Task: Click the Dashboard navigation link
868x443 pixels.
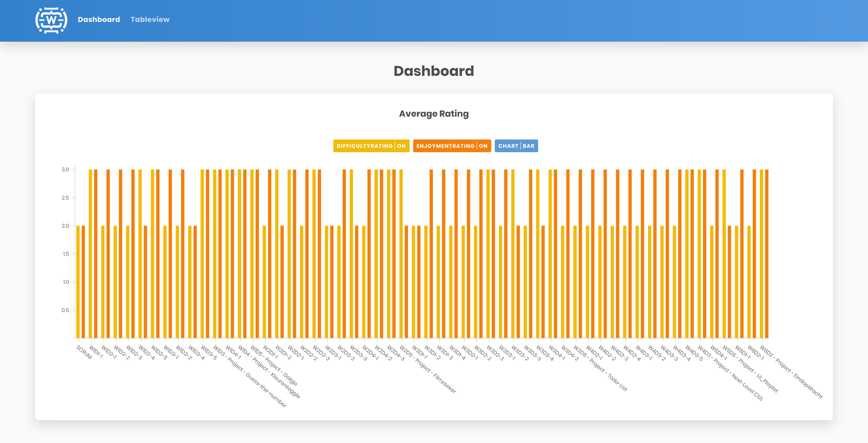Action: pos(99,19)
